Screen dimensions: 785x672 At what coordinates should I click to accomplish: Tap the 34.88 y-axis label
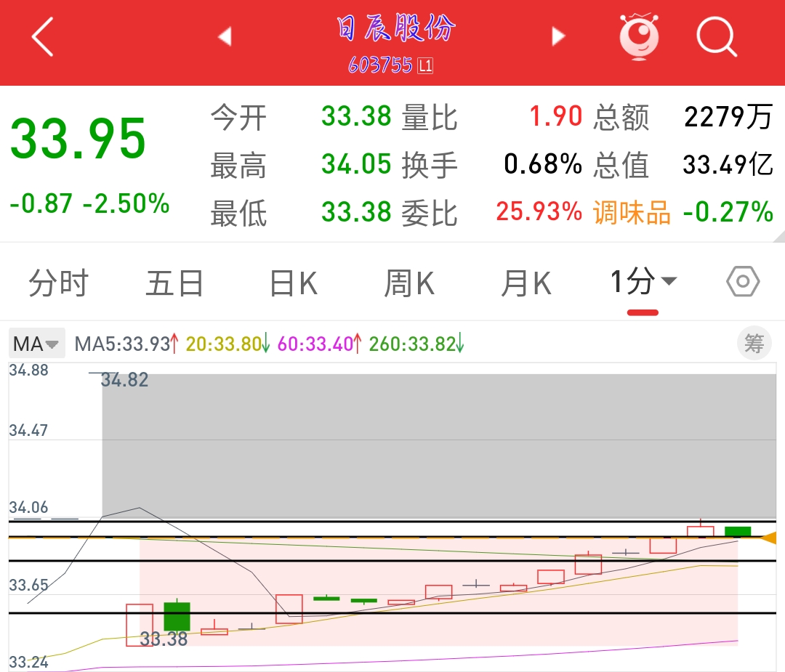point(28,371)
